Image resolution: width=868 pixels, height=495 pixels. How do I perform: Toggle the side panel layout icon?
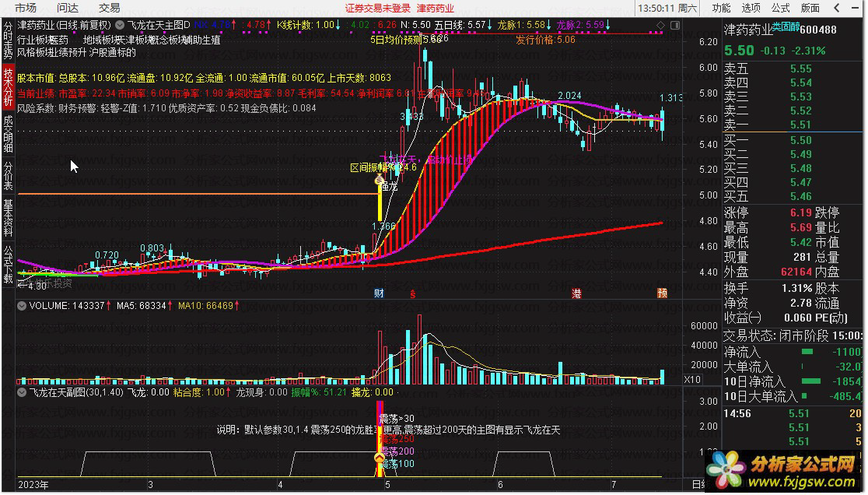pos(675,26)
